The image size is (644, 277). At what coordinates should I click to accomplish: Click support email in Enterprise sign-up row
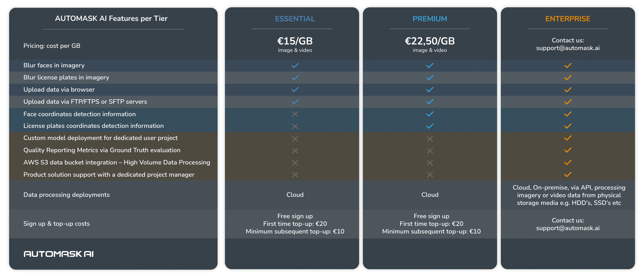click(x=568, y=228)
